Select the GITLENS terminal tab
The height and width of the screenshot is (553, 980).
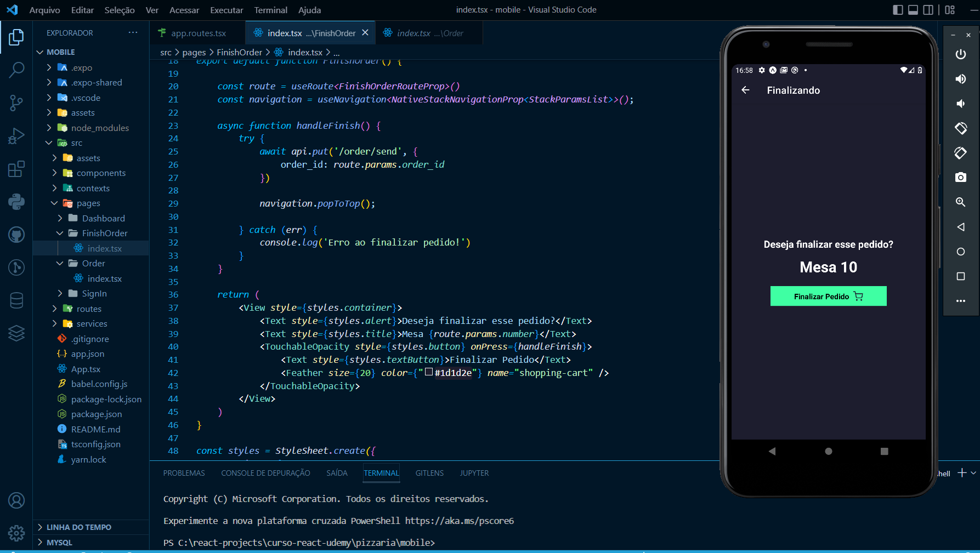click(429, 472)
